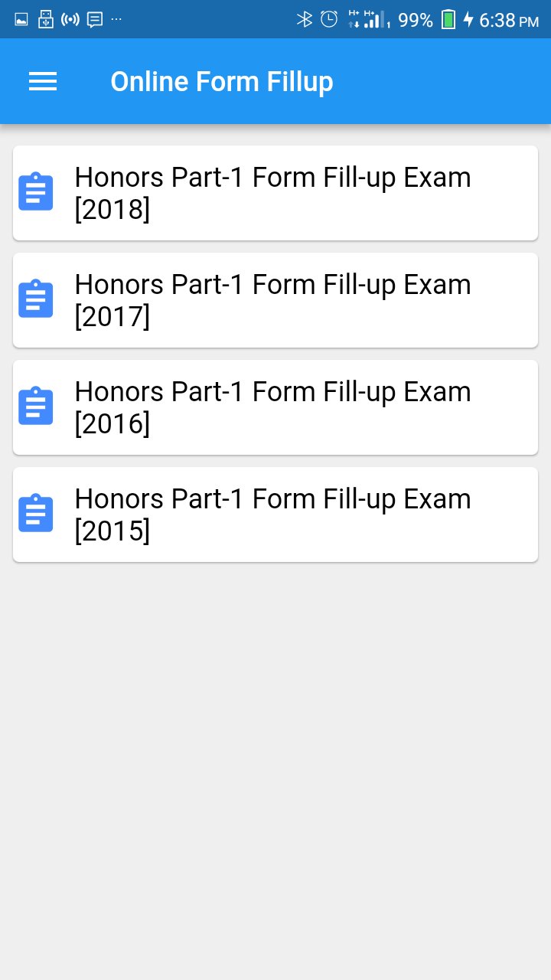Image resolution: width=551 pixels, height=980 pixels.
Task: Tap the 99% battery percentage
Action: point(416,21)
